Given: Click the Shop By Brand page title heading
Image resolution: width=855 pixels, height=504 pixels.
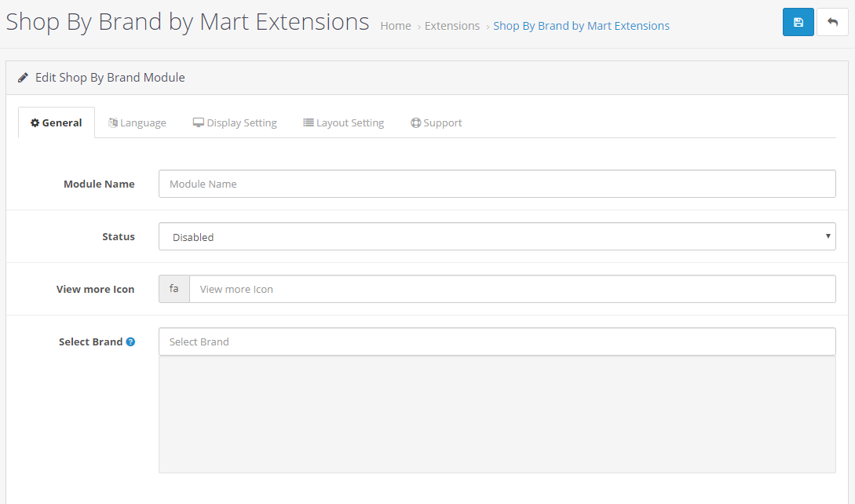Looking at the screenshot, I should (x=187, y=22).
